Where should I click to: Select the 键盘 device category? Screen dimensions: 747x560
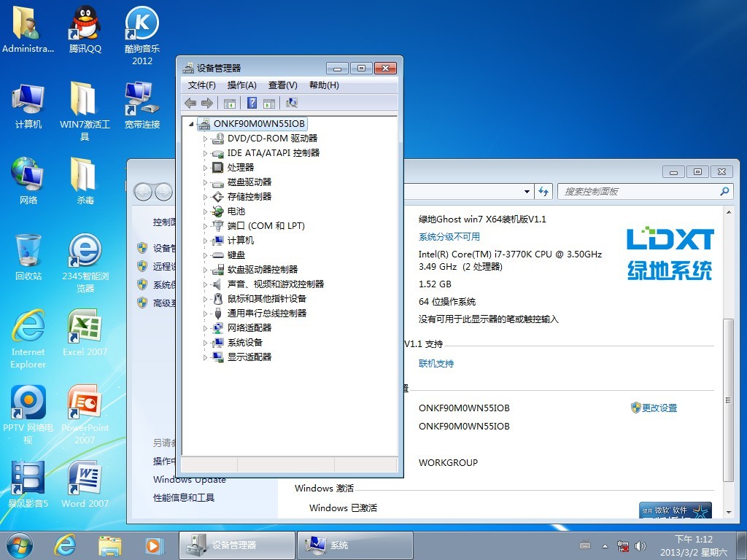pyautogui.click(x=236, y=254)
